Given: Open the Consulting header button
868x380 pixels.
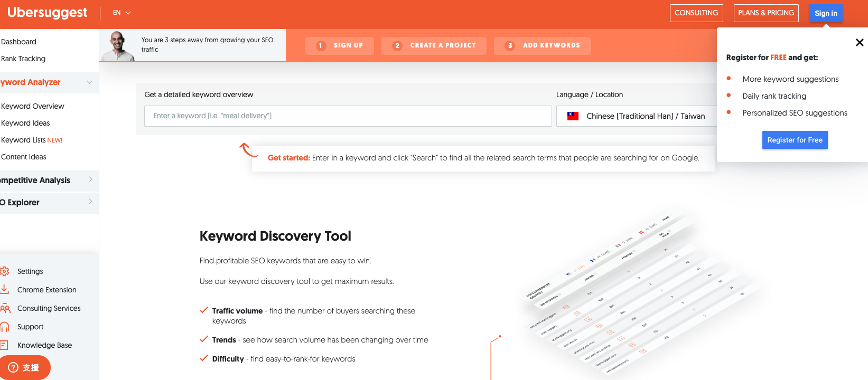Looking at the screenshot, I should tap(696, 13).
